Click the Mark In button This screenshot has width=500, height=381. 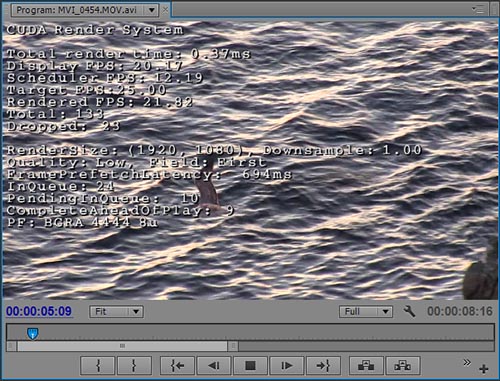pyautogui.click(x=98, y=366)
